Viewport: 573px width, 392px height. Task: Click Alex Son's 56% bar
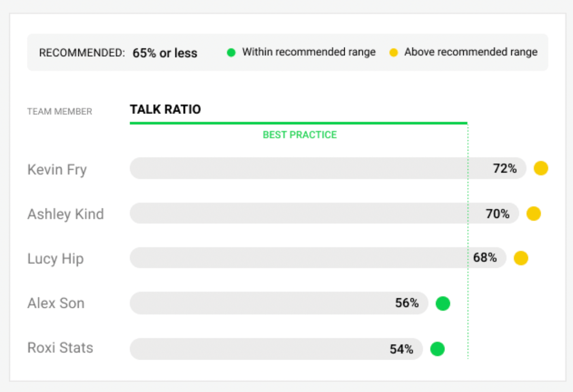(x=279, y=303)
